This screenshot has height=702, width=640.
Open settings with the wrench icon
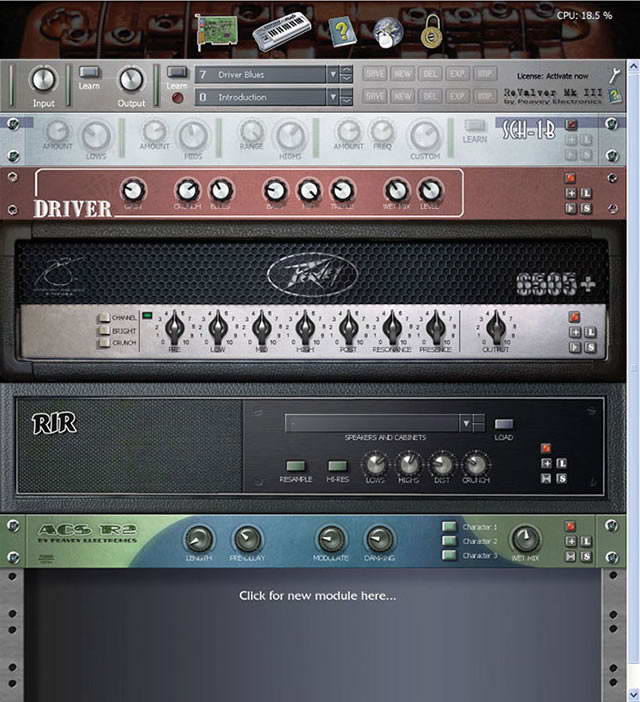[x=615, y=75]
